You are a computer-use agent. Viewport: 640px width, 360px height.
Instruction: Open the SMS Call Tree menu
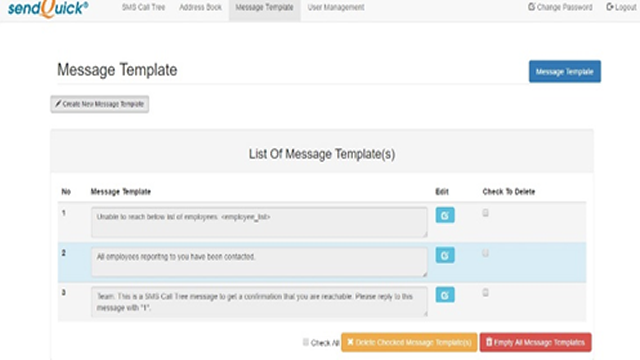coord(143,7)
